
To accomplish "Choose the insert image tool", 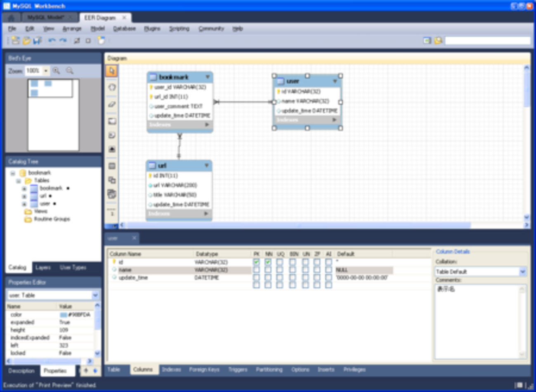I will click(x=112, y=149).
